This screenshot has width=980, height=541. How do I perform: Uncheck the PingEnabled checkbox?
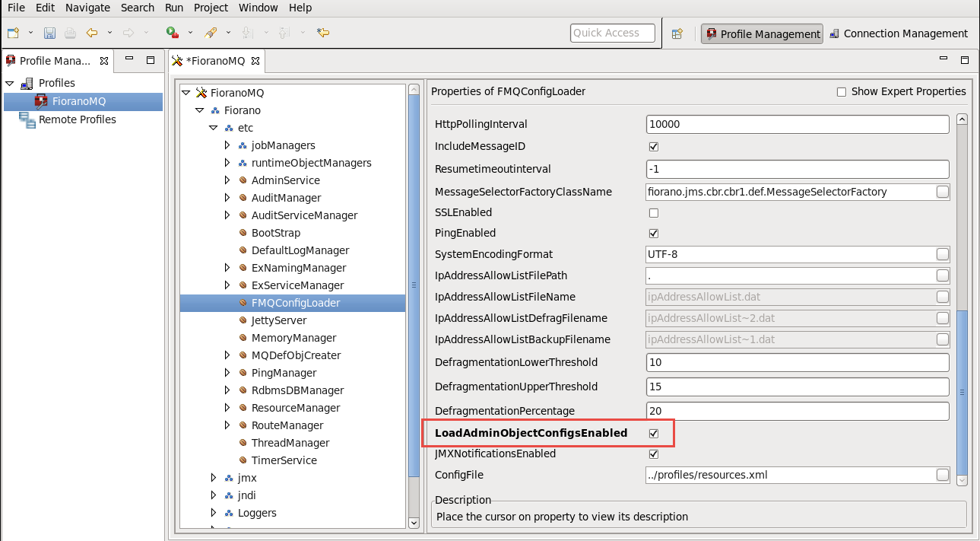(653, 233)
